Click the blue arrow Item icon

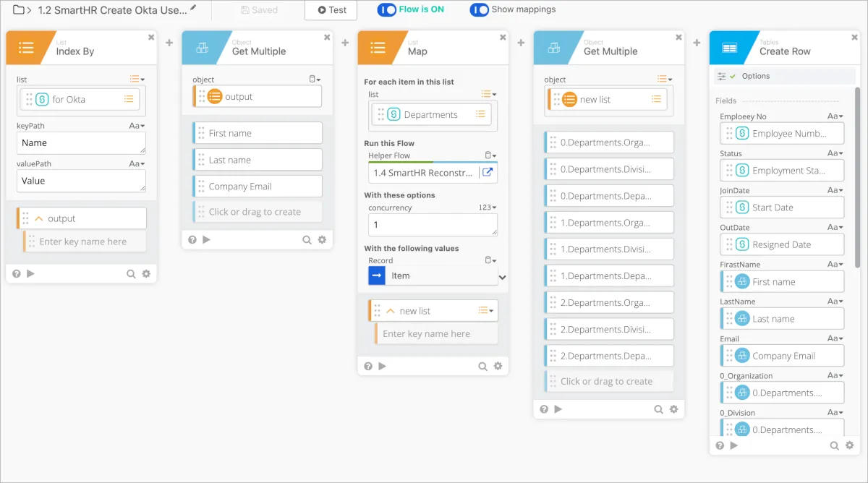[x=377, y=275]
